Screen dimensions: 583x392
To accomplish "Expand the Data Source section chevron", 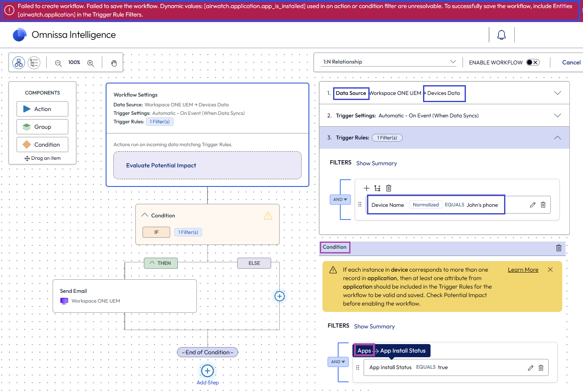I will (x=558, y=93).
